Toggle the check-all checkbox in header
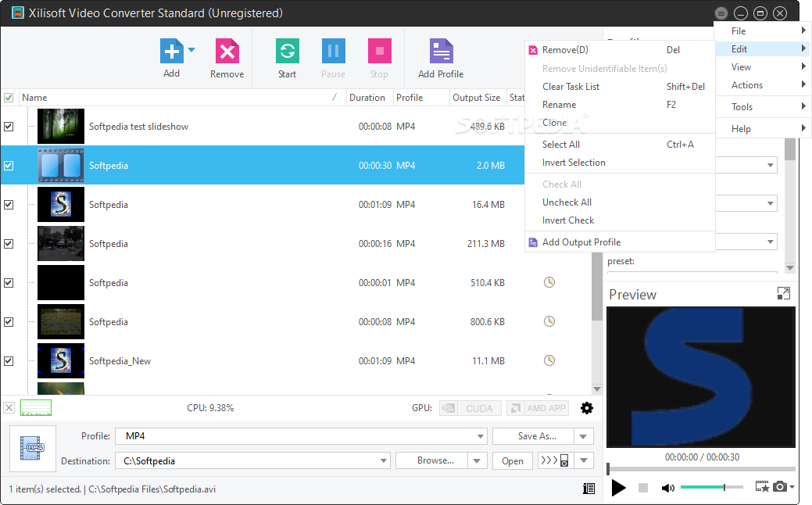Image resolution: width=812 pixels, height=505 pixels. 9,98
